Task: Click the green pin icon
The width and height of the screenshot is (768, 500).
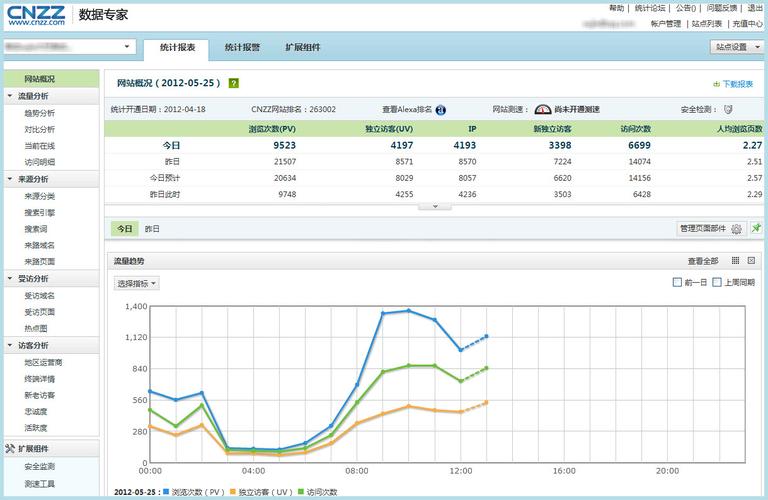Action: point(756,229)
